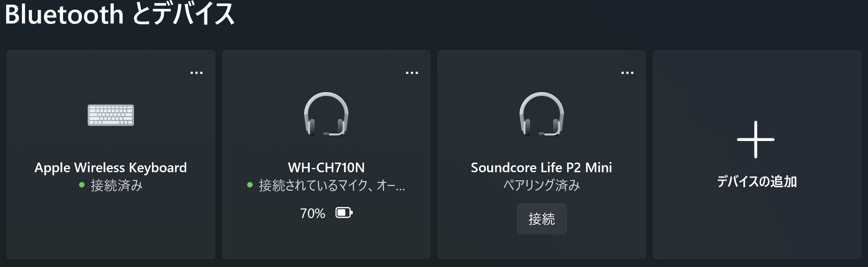Open the three-dot menu on WH-CH710N card
This screenshot has width=868, height=267.
point(412,73)
